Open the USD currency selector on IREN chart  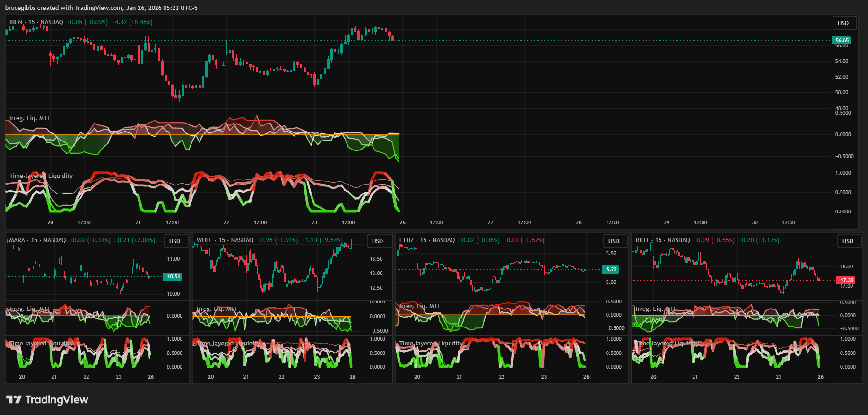click(x=843, y=23)
